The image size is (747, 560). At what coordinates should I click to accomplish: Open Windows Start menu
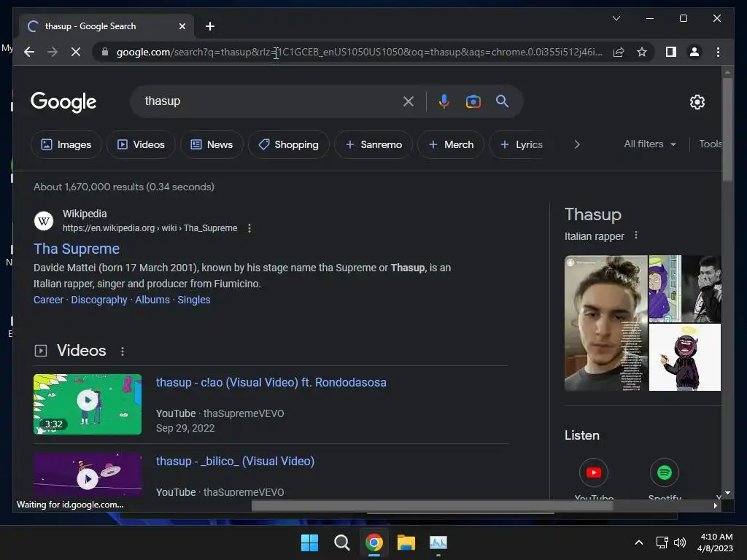309,542
